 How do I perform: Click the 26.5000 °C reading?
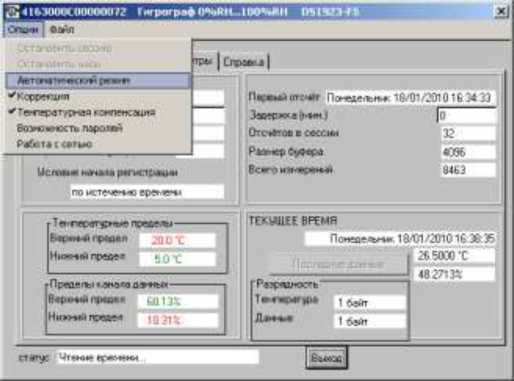454,256
